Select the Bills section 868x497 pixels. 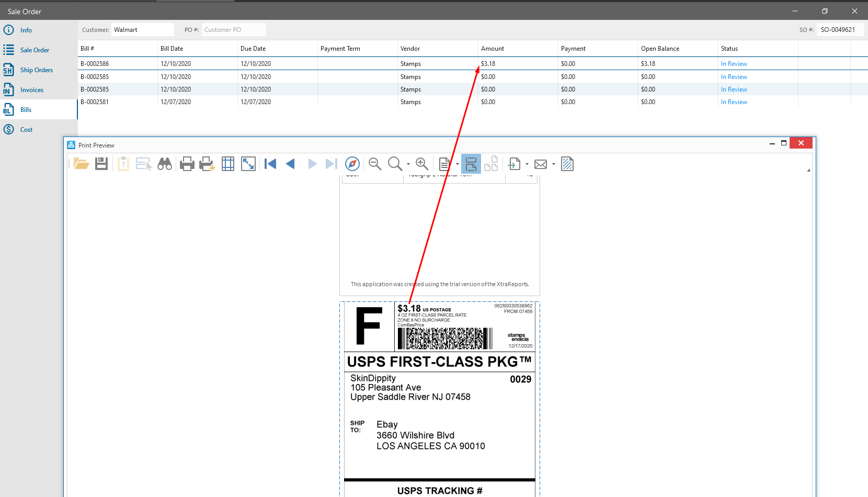[39, 109]
